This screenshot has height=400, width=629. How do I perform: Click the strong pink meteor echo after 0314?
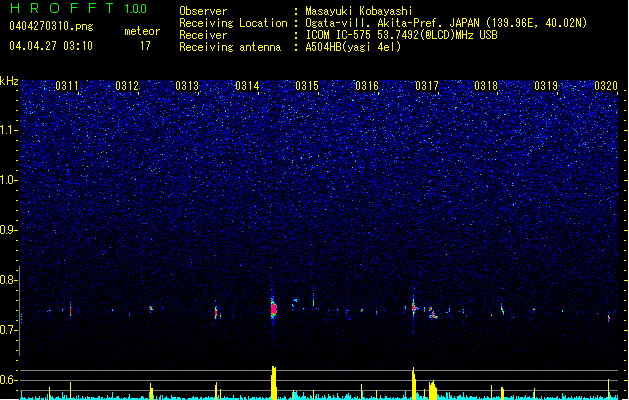click(274, 308)
